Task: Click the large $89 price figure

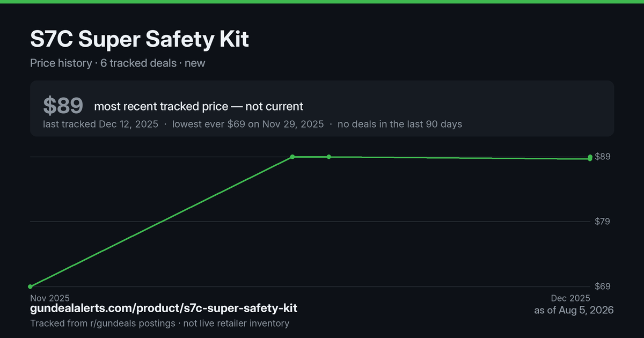Action: tap(63, 106)
